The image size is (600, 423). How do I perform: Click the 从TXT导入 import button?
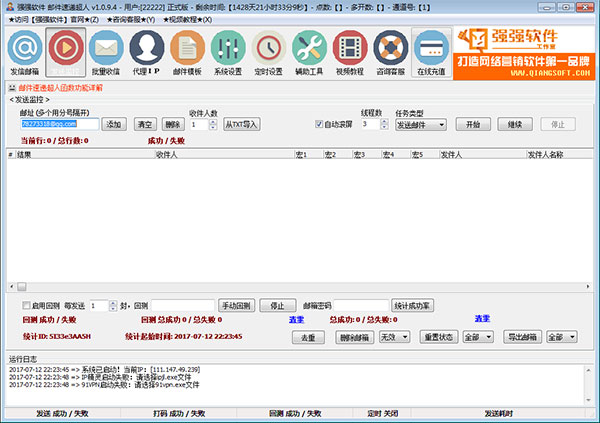point(241,125)
